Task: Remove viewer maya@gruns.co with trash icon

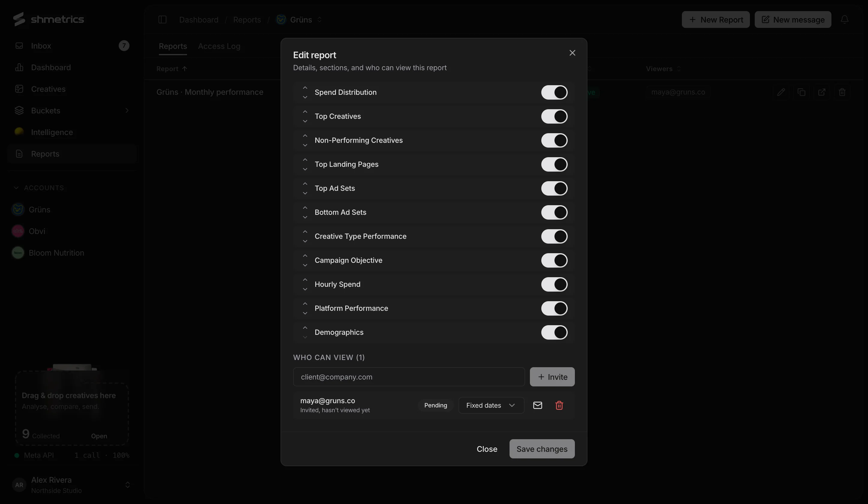Action: coord(559,405)
